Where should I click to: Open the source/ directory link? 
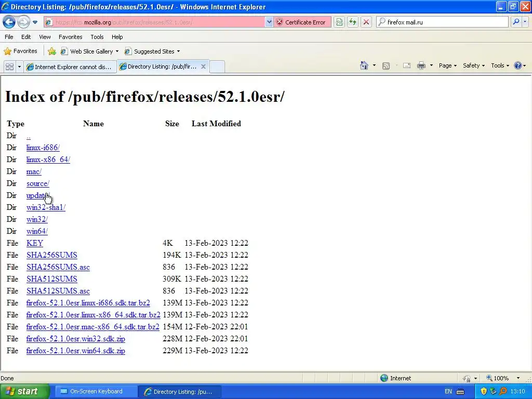point(38,183)
